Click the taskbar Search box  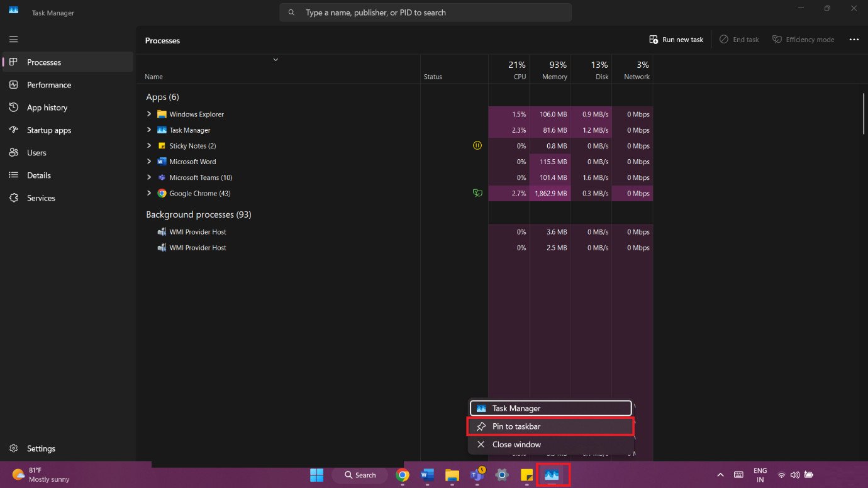click(x=360, y=475)
